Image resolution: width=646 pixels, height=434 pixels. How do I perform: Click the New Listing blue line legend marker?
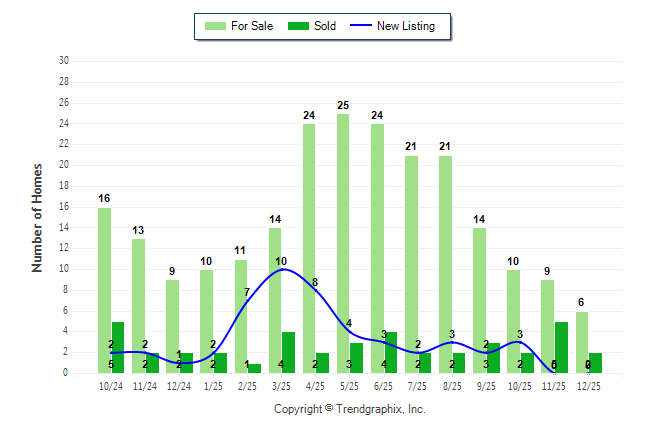(360, 26)
